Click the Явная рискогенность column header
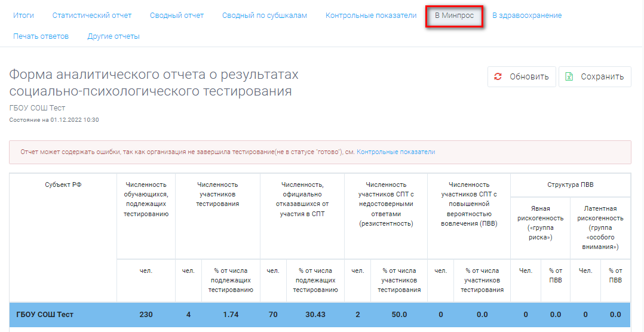Viewport: 644px width, 332px height. pyautogui.click(x=540, y=223)
